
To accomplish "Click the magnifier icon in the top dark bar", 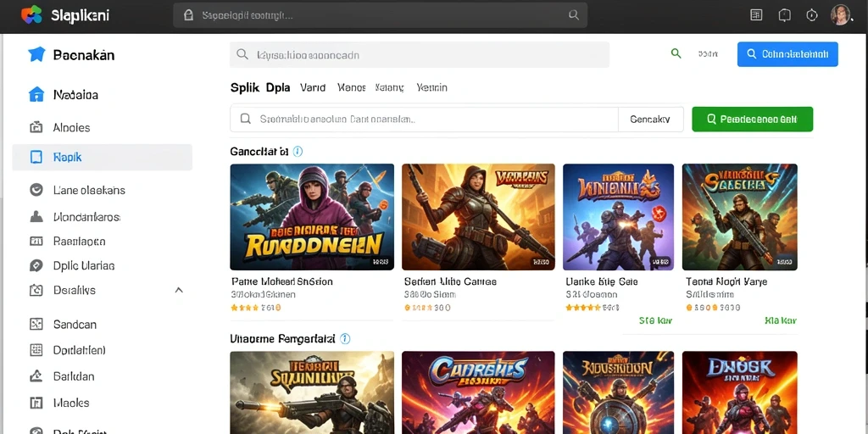I will click(574, 15).
